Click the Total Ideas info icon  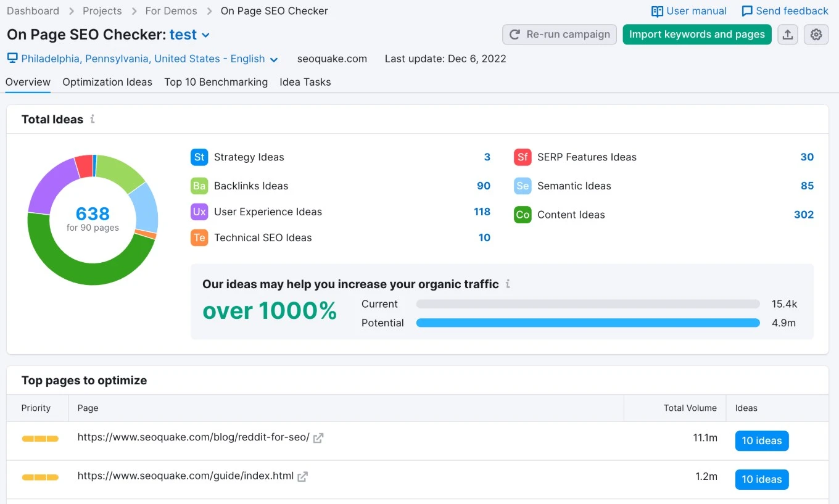(93, 119)
